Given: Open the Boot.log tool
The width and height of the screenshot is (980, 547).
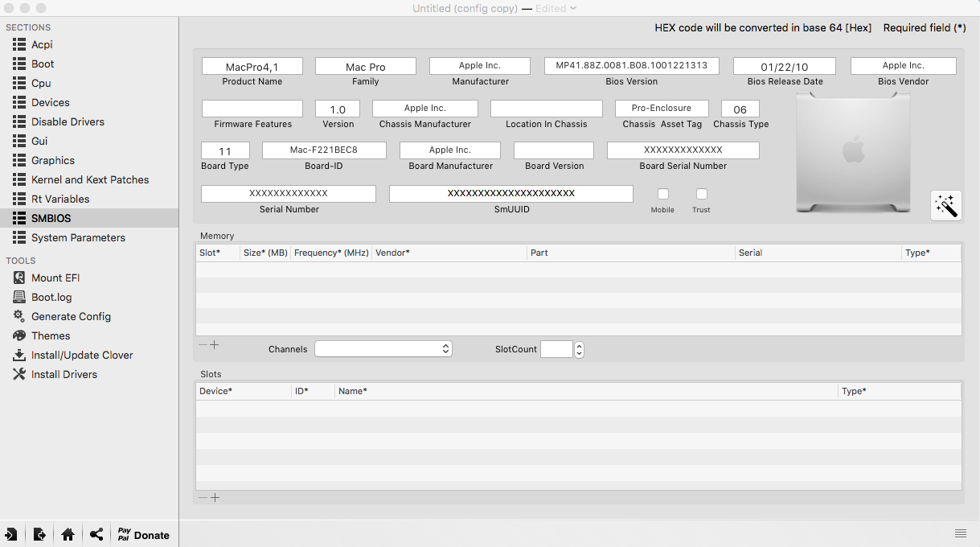Looking at the screenshot, I should tap(88, 297).
